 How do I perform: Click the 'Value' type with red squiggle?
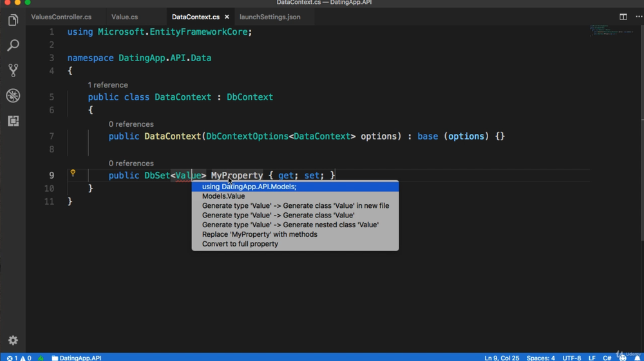coord(189,176)
